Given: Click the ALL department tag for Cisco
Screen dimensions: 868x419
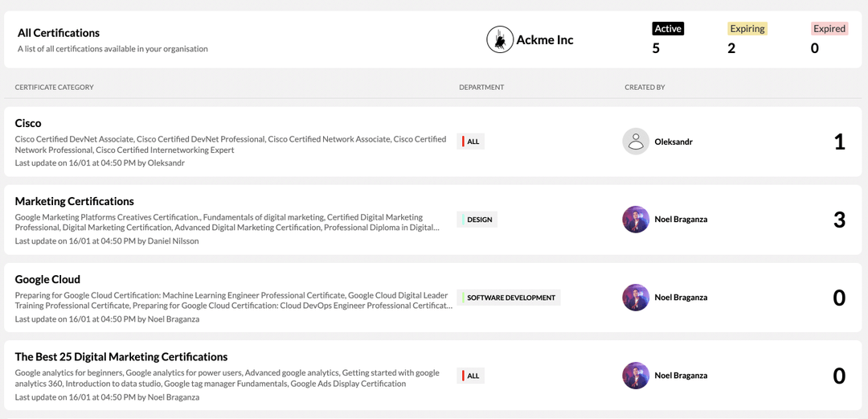Looking at the screenshot, I should (x=472, y=142).
